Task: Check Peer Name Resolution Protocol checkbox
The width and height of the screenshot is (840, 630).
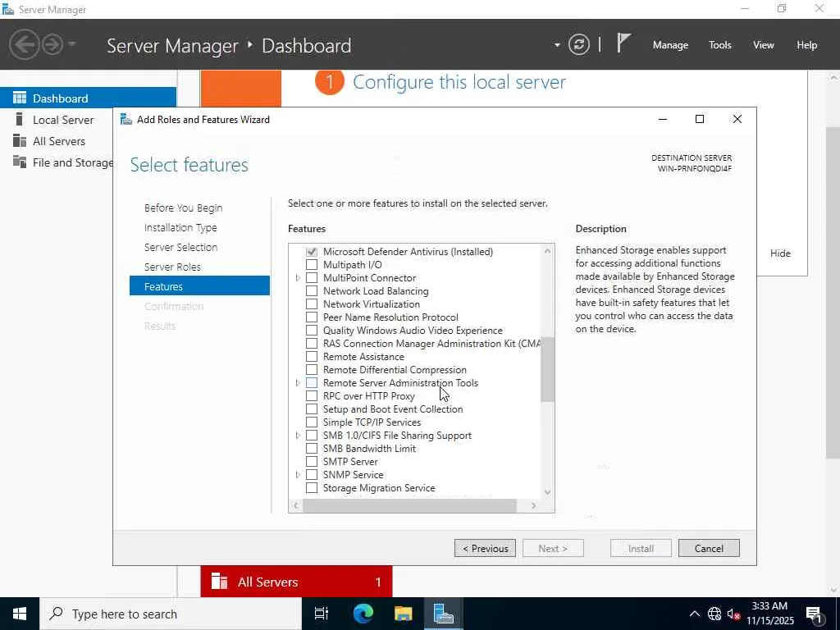Action: [311, 317]
